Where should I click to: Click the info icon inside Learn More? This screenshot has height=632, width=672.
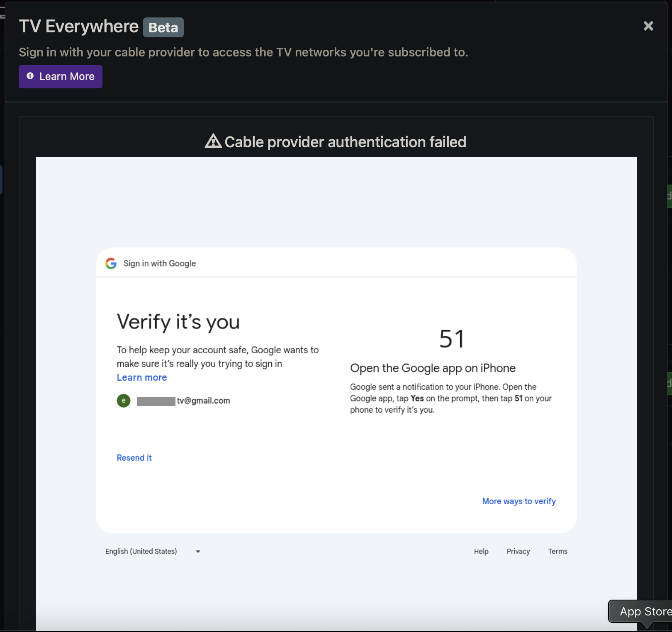[x=30, y=76]
